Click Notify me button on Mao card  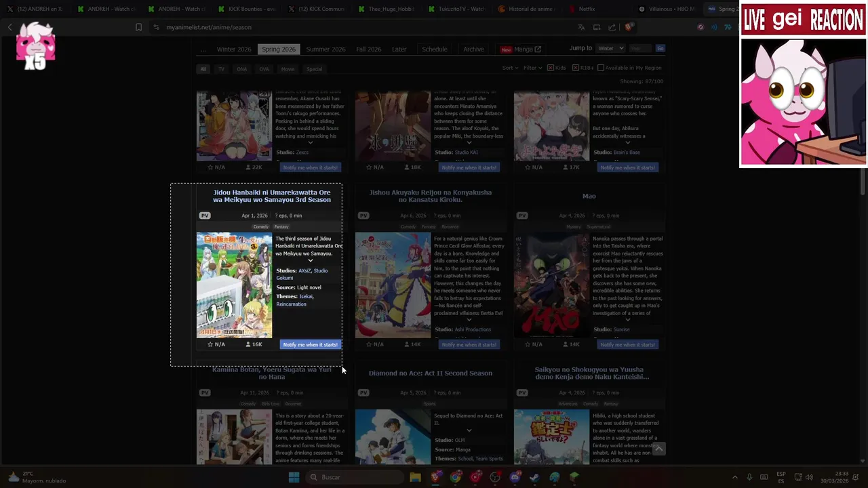pos(627,344)
